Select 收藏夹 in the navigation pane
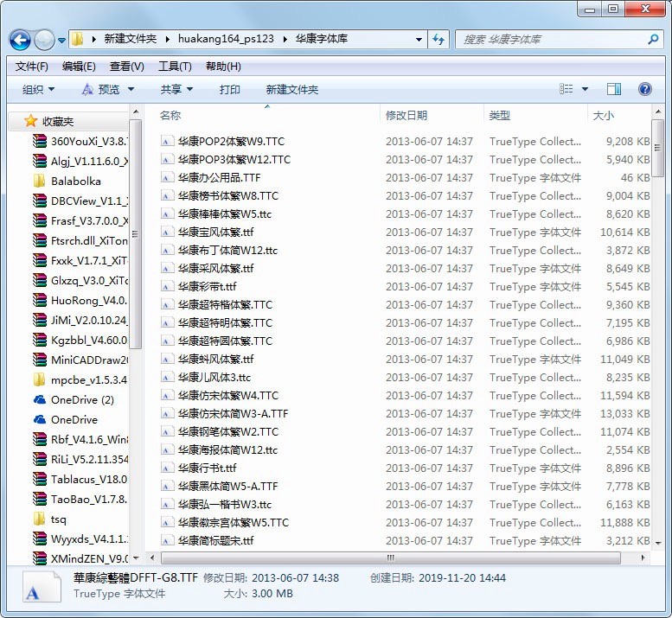Viewport: 672px width, 618px height. [x=58, y=122]
